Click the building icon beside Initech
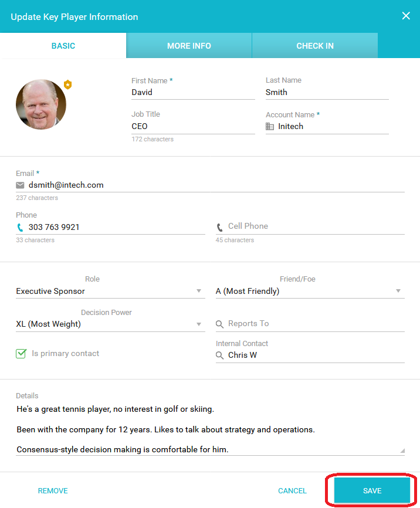420x508 pixels. tap(270, 126)
